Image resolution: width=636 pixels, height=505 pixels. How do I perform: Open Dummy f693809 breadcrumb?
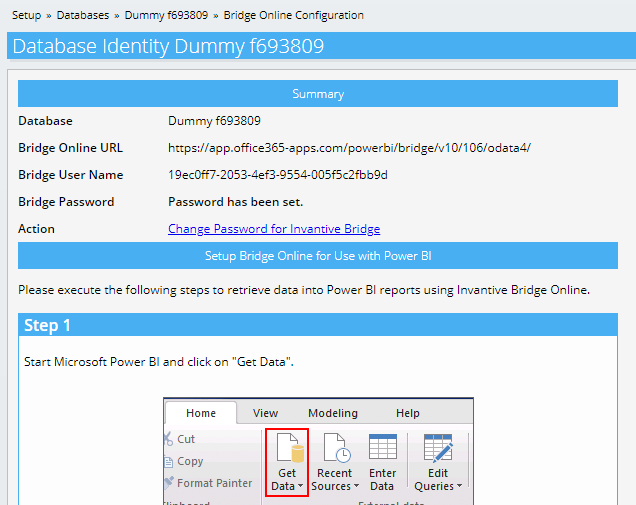coord(166,15)
